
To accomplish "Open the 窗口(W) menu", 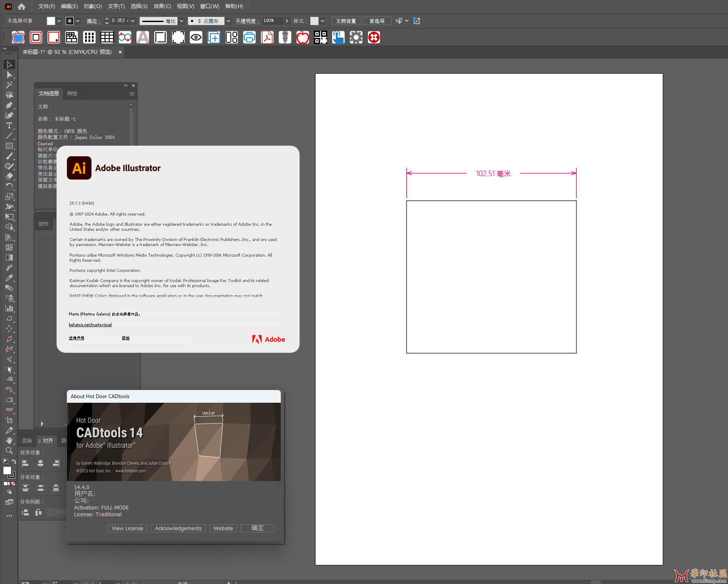I will click(210, 6).
